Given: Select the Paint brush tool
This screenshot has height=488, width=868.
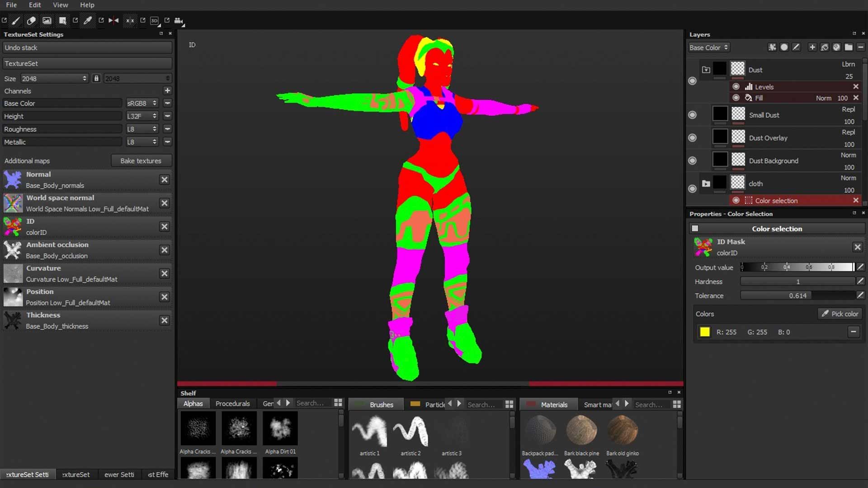Looking at the screenshot, I should [x=16, y=21].
